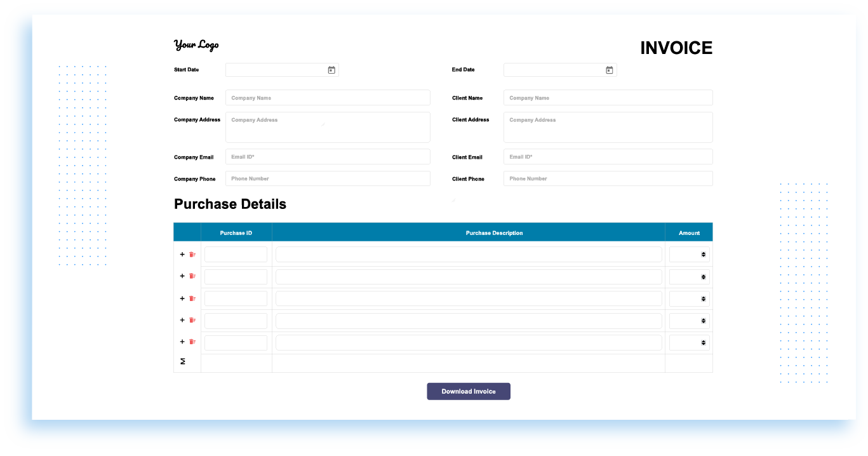Image resolution: width=868 pixels, height=456 pixels.
Task: Click the Purchase Description column header
Action: tap(494, 232)
